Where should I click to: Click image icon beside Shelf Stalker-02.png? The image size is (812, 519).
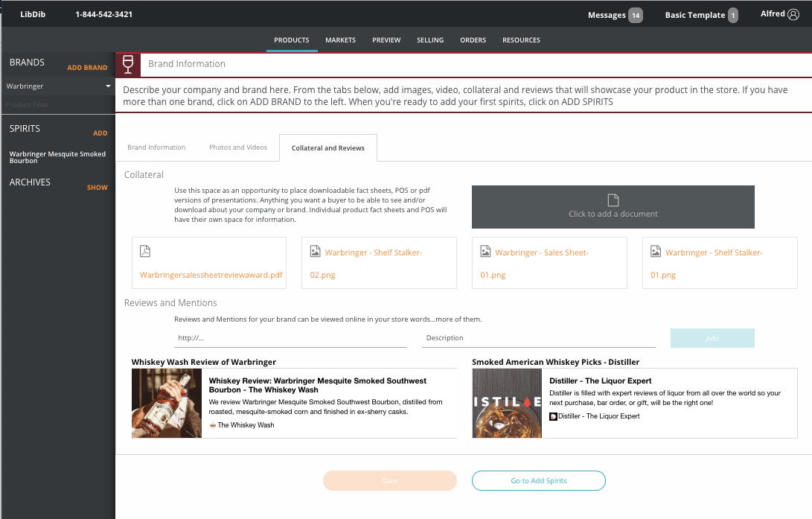coord(316,251)
